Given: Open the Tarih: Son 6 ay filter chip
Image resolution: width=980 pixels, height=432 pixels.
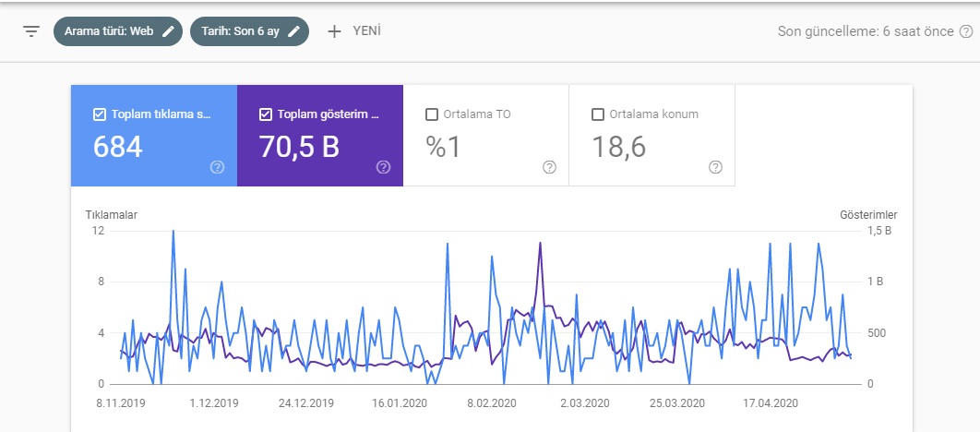Looking at the screenshot, I should 249,31.
